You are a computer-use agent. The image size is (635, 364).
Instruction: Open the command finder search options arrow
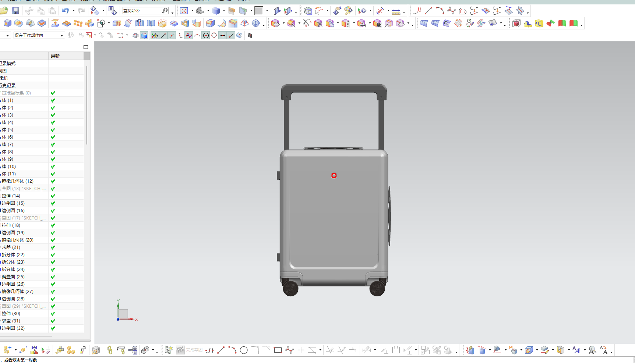click(173, 12)
